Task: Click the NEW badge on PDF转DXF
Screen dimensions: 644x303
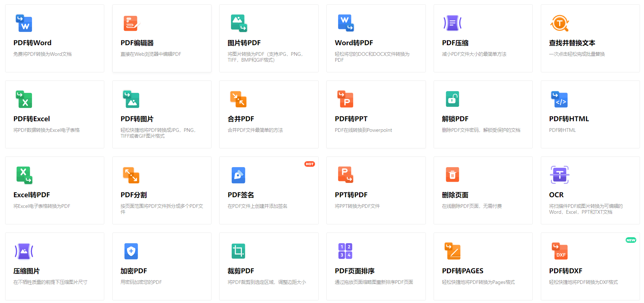Action: click(631, 240)
